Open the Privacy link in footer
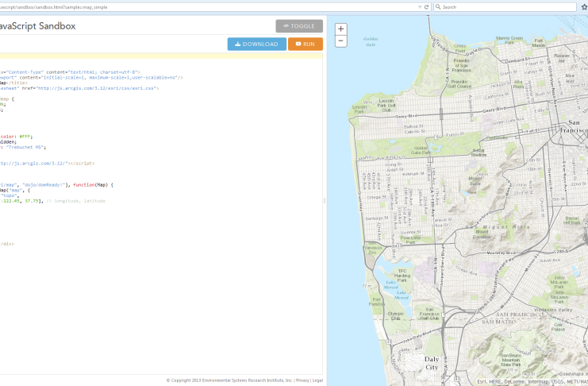This screenshot has height=386, width=588. pos(302,380)
